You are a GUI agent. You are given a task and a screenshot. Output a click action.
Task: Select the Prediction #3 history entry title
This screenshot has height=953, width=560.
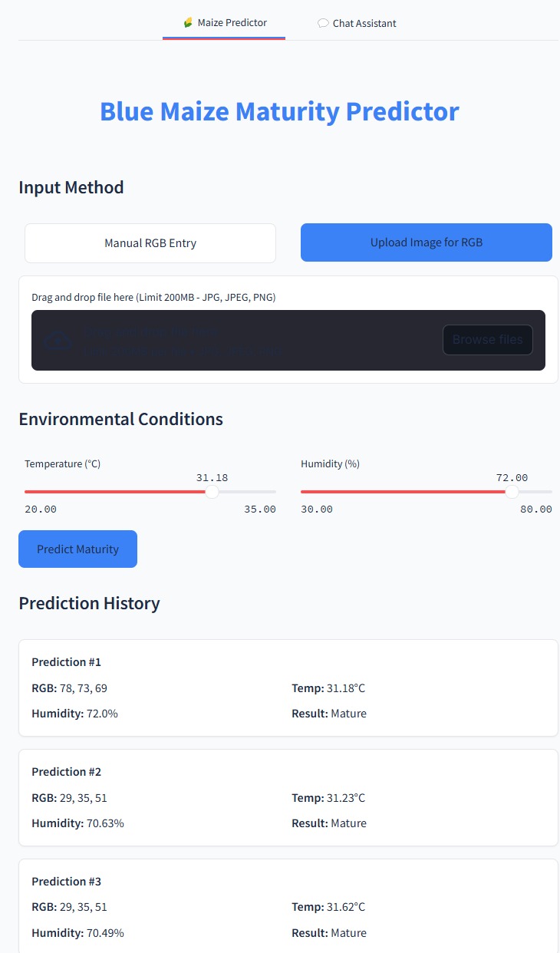[x=66, y=882]
